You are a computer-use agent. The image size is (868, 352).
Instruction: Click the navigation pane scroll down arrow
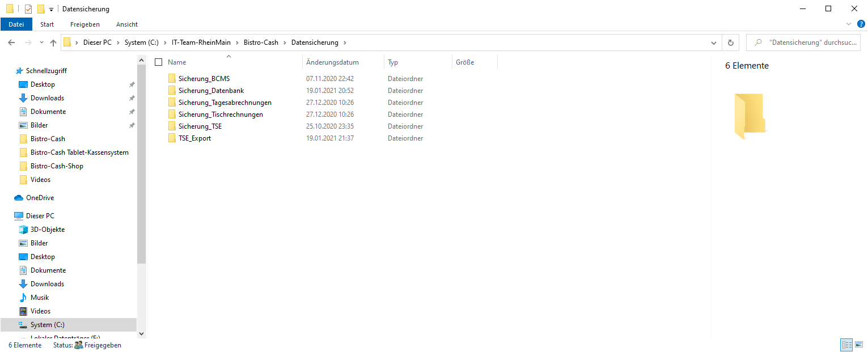tap(142, 334)
